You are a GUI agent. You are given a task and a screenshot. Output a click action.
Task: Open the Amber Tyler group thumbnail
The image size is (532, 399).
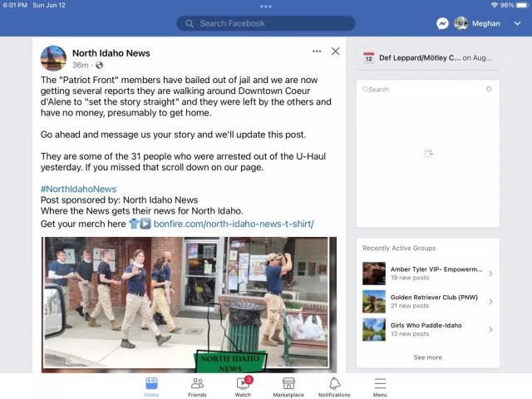pos(374,273)
